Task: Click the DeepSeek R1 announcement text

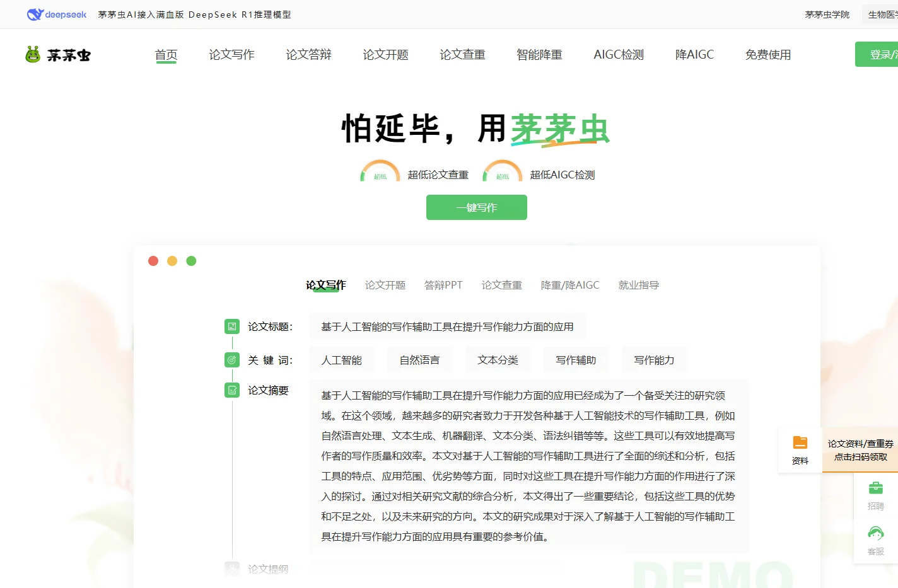Action: click(x=194, y=14)
